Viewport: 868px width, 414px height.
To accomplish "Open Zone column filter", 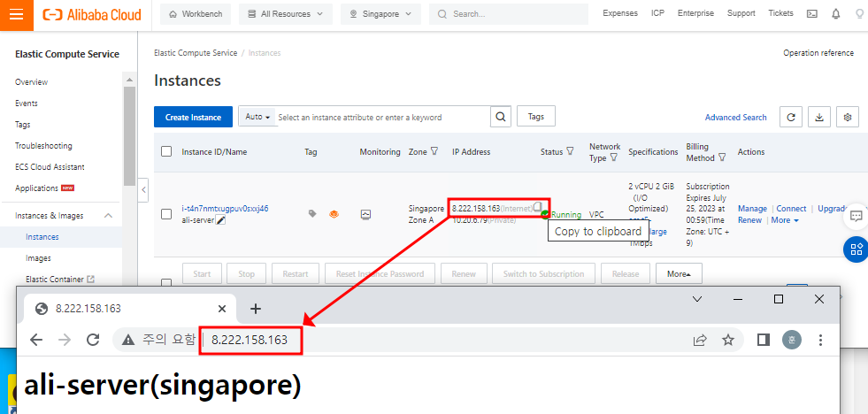I will pyautogui.click(x=434, y=151).
